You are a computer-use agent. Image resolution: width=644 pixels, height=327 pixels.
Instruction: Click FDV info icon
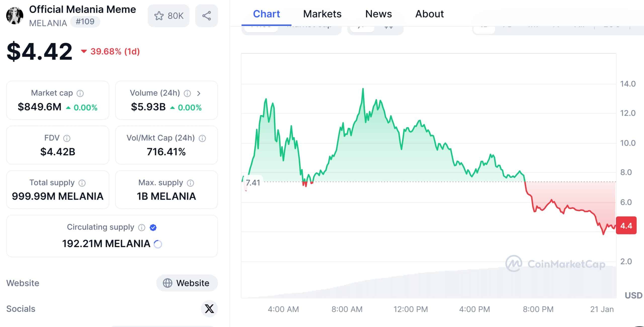click(67, 138)
